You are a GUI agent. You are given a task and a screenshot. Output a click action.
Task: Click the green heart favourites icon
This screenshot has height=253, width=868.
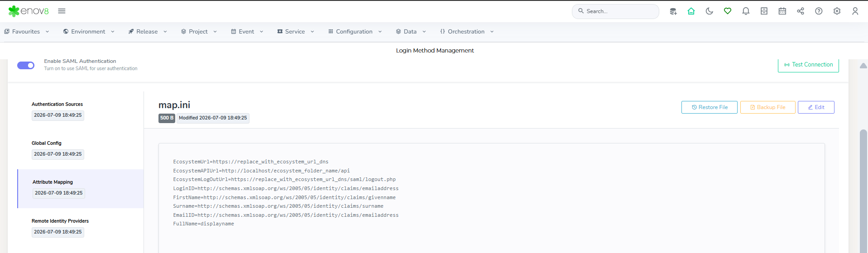(x=728, y=11)
